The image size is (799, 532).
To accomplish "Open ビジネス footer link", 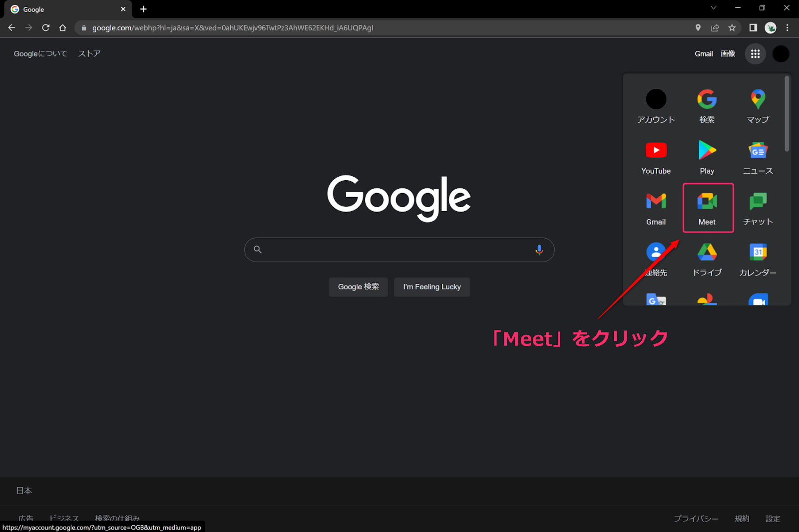I will click(x=64, y=518).
